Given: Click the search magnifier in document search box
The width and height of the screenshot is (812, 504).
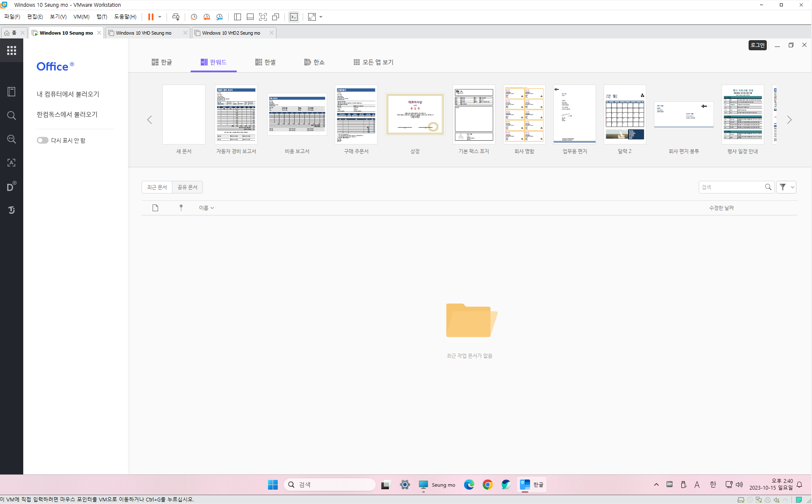Looking at the screenshot, I should [x=768, y=187].
